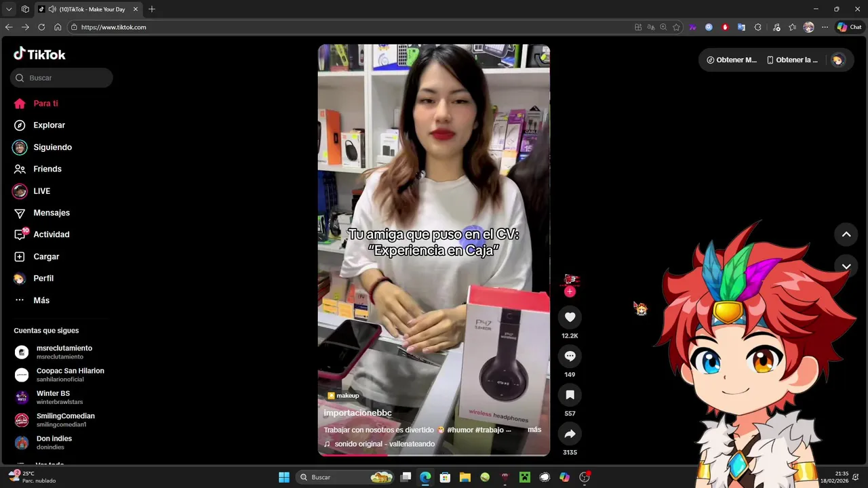
Task: Open Winter BS followed account
Action: pos(49,397)
